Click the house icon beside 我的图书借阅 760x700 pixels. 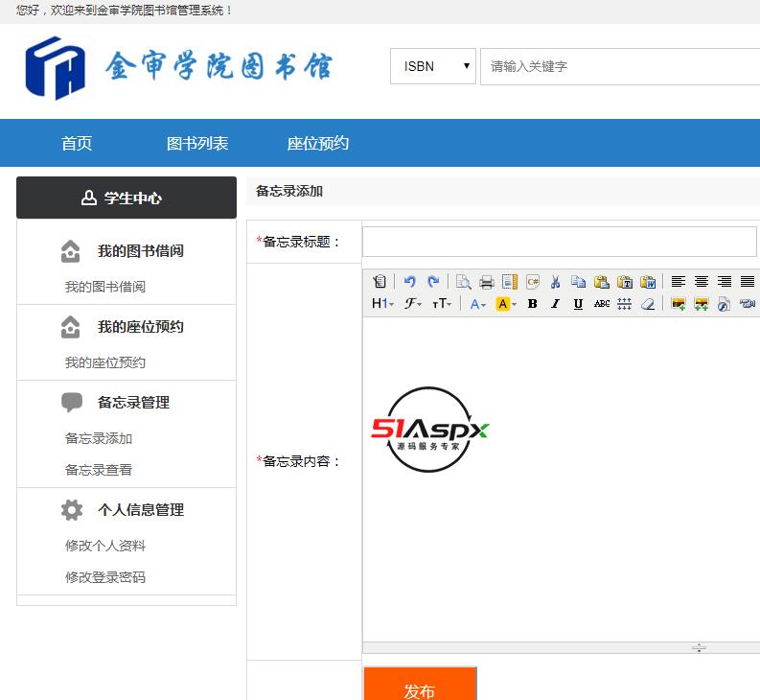[x=70, y=251]
